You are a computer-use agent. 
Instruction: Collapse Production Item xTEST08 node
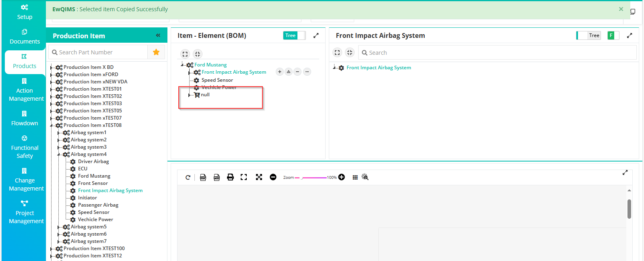tap(52, 126)
